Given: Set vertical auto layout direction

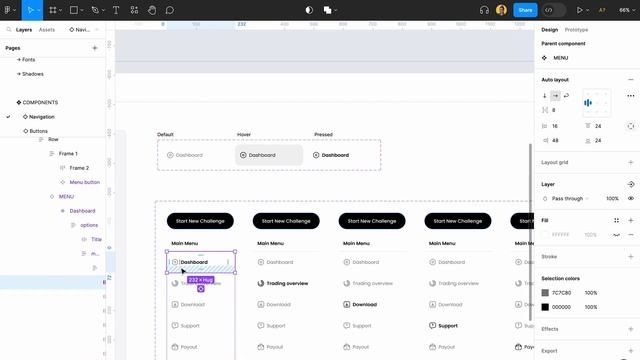Looking at the screenshot, I should [x=544, y=96].
